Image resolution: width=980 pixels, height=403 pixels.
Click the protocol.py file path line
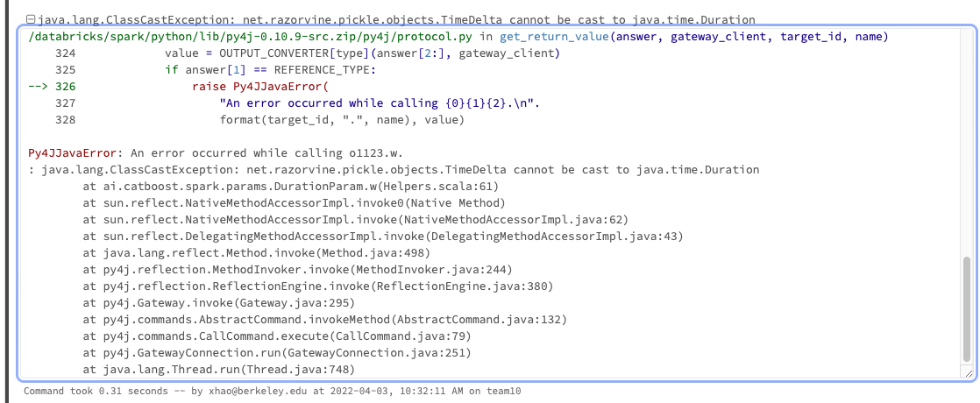point(458,37)
